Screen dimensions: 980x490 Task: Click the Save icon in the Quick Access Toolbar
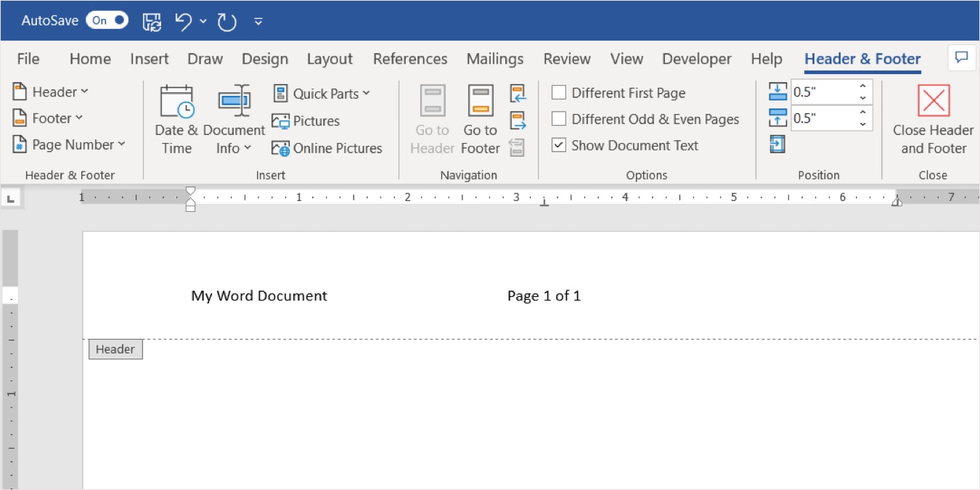click(x=152, y=20)
